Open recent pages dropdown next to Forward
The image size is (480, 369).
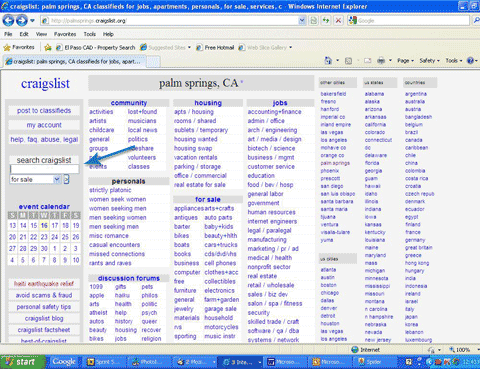pos(32,21)
